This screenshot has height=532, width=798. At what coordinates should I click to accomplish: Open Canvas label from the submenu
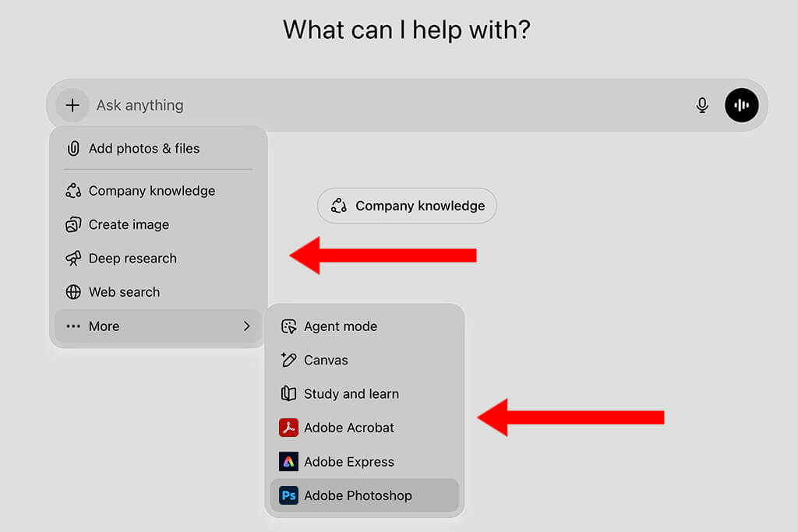[x=326, y=360]
